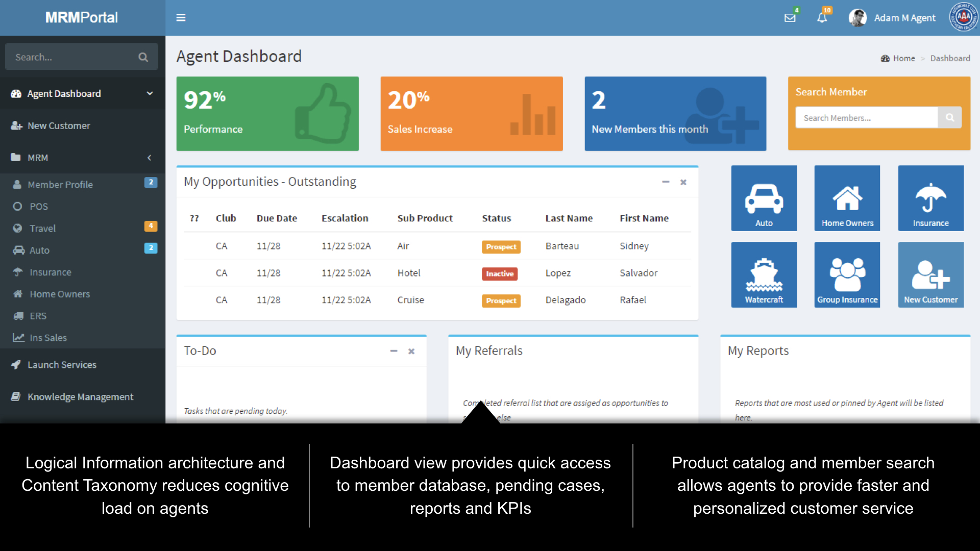Select Travel in the sidebar
Viewport: 980px width, 551px height.
[42, 229]
